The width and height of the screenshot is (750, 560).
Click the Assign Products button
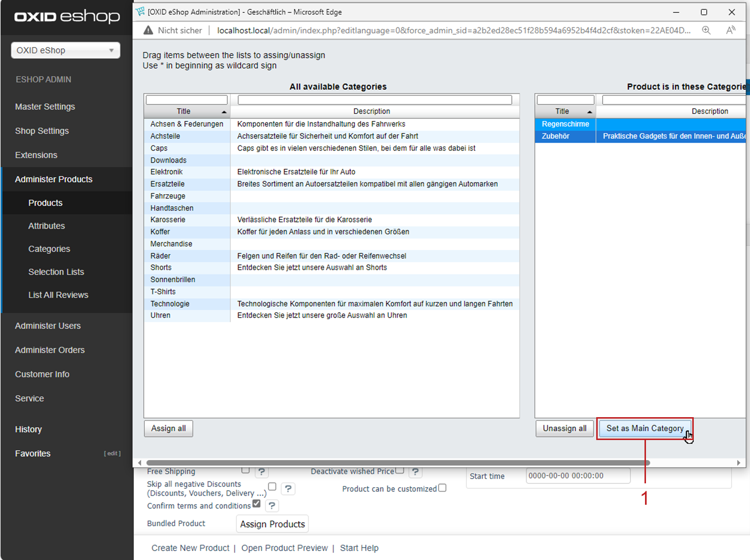[272, 524]
